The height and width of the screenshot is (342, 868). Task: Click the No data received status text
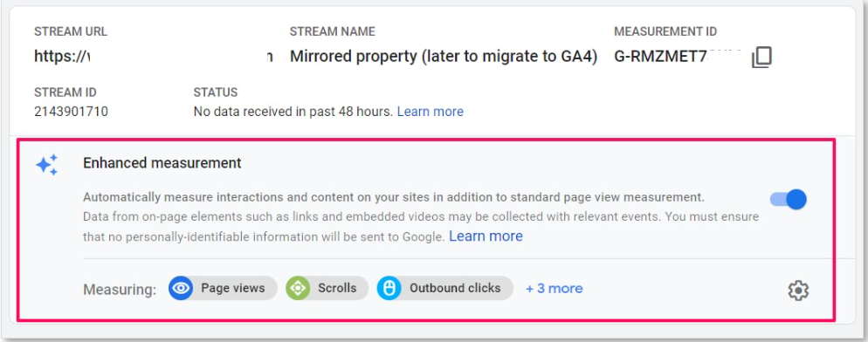point(293,111)
